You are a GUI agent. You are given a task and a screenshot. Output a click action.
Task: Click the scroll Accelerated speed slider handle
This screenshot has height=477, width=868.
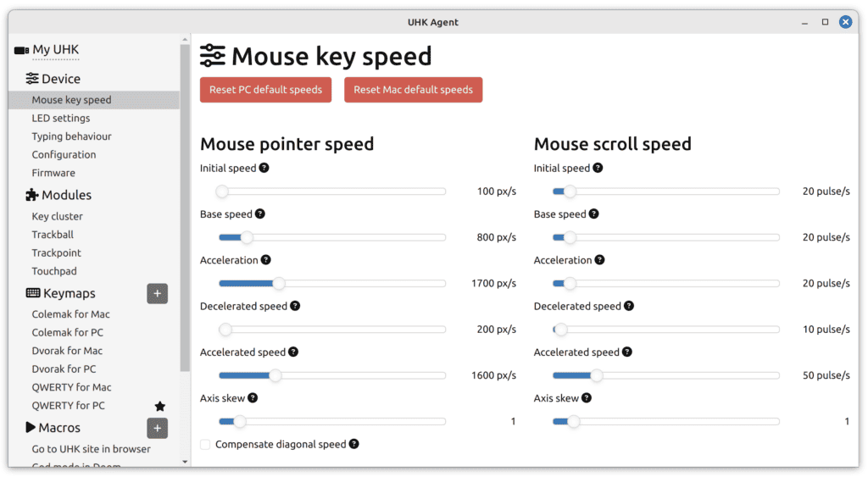(x=596, y=375)
